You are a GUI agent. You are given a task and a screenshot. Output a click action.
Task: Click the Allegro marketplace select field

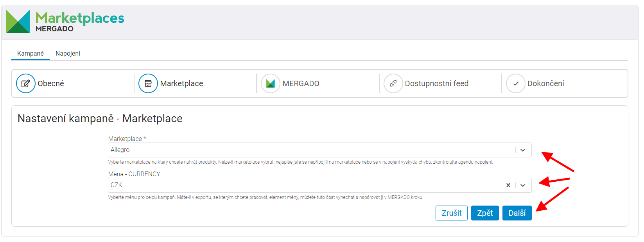click(x=319, y=150)
